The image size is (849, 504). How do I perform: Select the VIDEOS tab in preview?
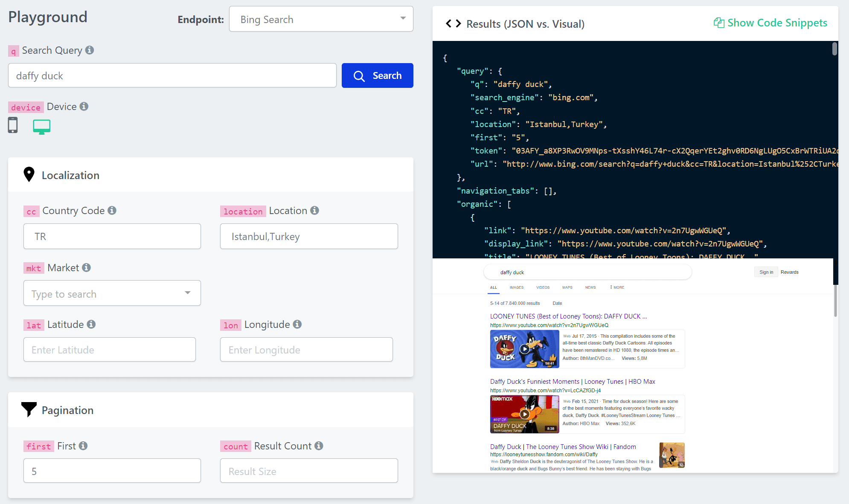point(543,287)
